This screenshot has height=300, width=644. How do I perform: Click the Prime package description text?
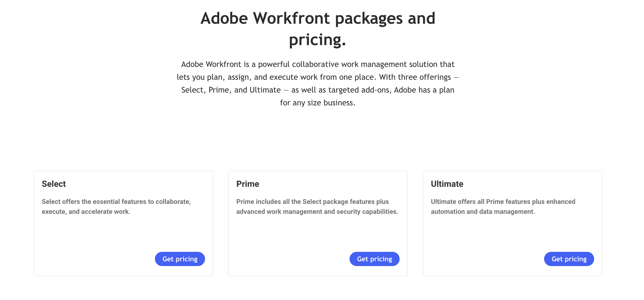[317, 206]
